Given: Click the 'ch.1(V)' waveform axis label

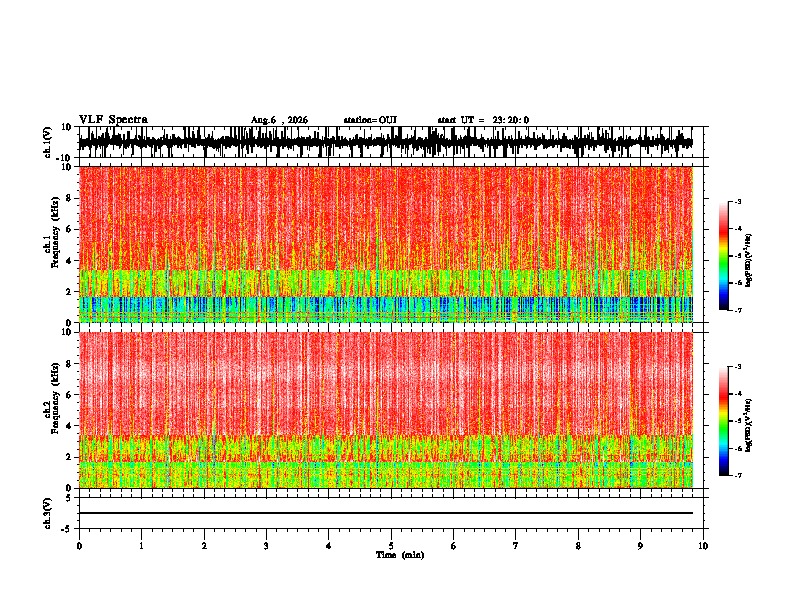Looking at the screenshot, I should (x=48, y=142).
